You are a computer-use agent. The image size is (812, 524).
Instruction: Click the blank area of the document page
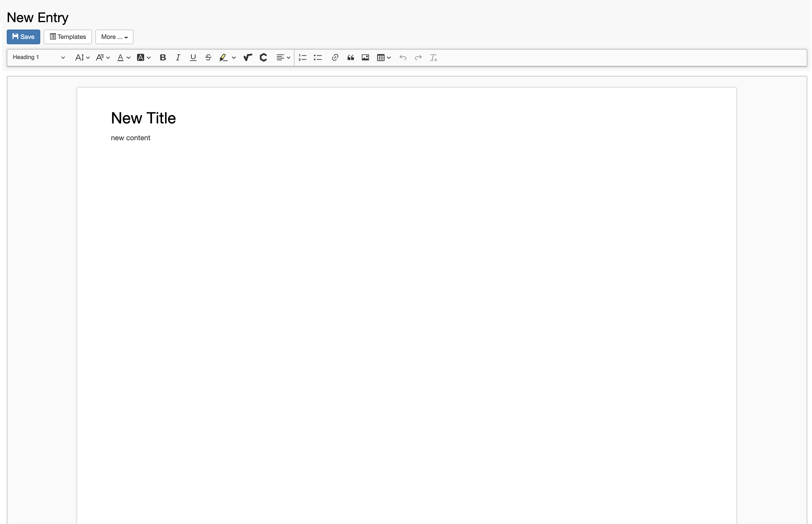(x=407, y=306)
